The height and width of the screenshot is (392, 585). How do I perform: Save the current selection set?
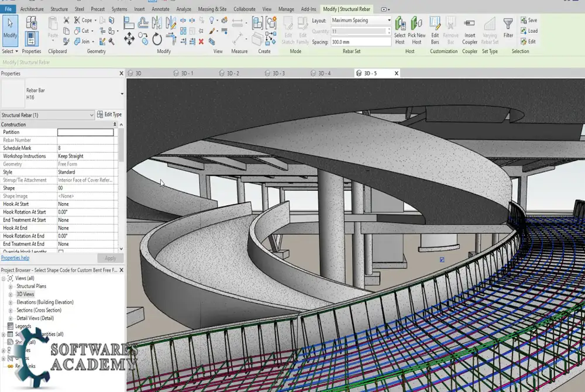529,20
